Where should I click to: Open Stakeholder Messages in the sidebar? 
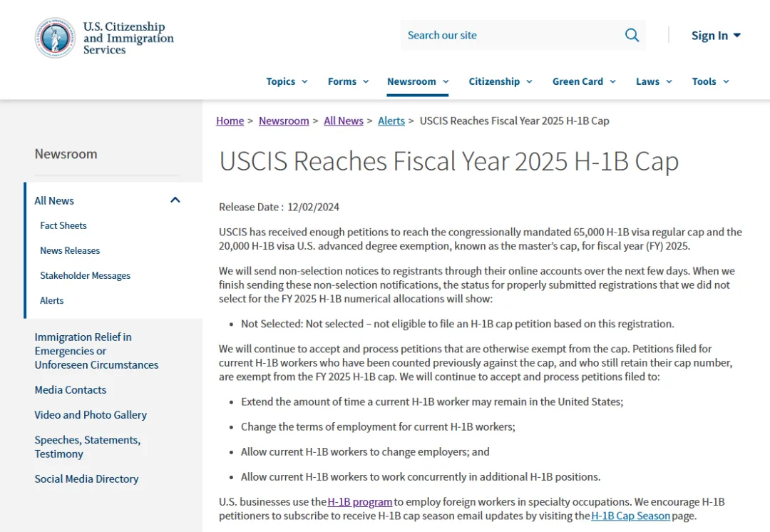85,275
